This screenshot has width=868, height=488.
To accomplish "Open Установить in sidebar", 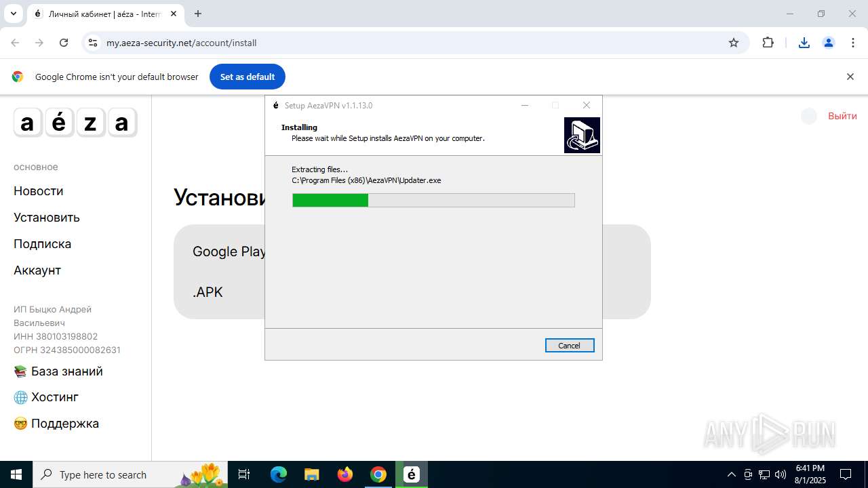I will [47, 218].
